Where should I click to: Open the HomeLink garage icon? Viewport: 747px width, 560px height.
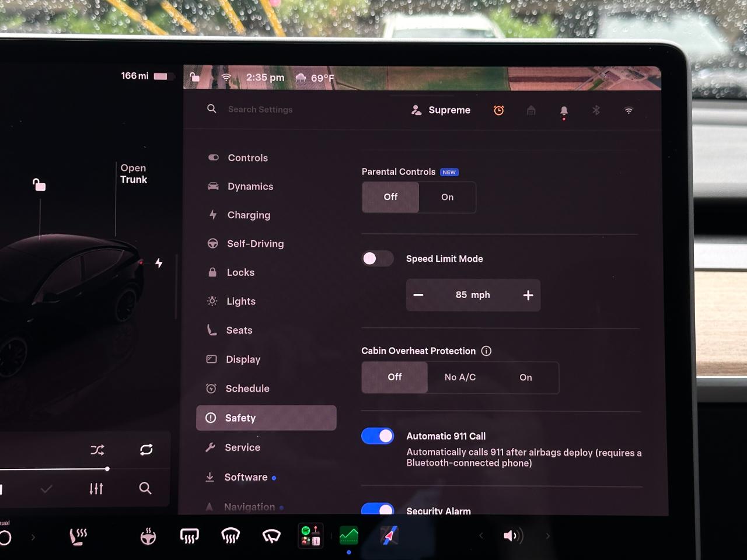(x=531, y=110)
